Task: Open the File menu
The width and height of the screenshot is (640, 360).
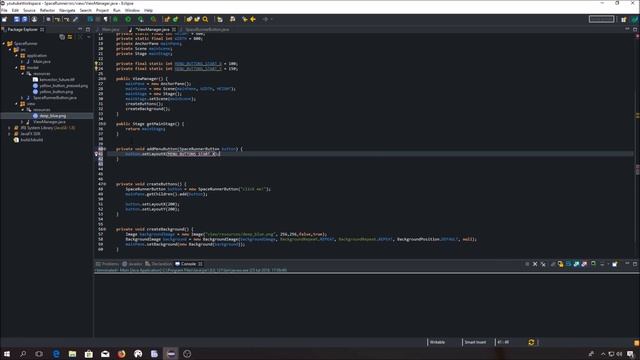Action: (x=4, y=10)
